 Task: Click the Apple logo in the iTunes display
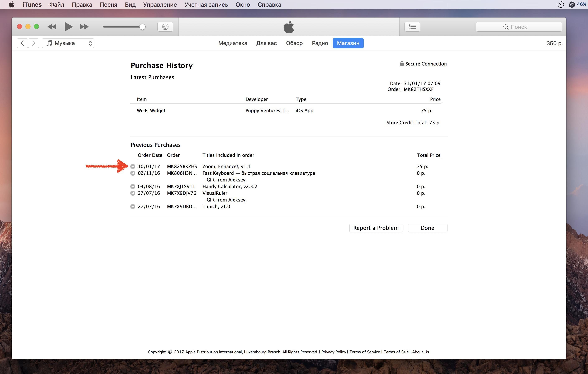click(x=289, y=26)
